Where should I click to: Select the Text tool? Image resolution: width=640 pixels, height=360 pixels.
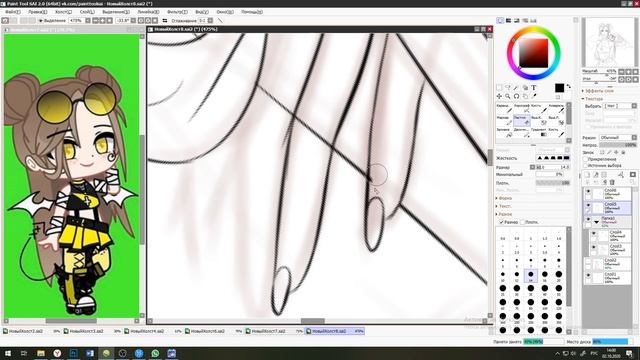(533, 88)
